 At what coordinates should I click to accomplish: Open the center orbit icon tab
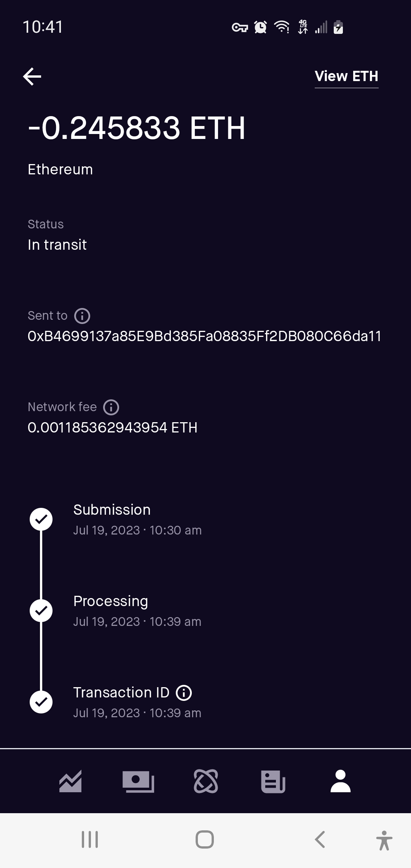tap(206, 781)
